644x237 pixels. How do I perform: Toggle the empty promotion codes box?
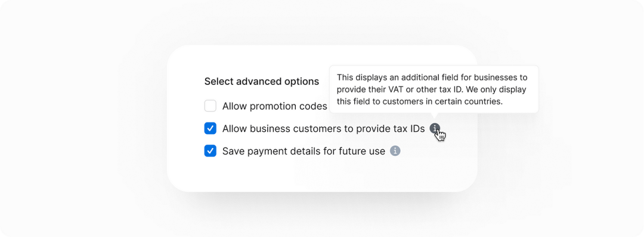[210, 106]
